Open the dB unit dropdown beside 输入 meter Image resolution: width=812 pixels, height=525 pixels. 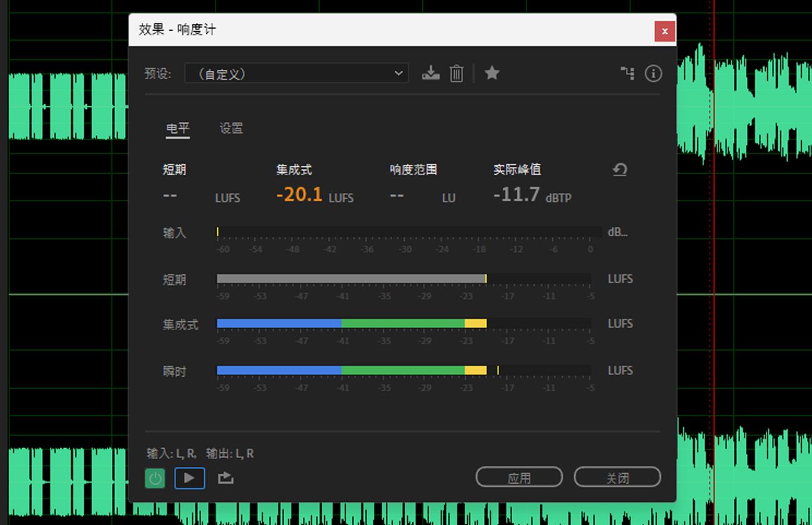[x=618, y=232]
